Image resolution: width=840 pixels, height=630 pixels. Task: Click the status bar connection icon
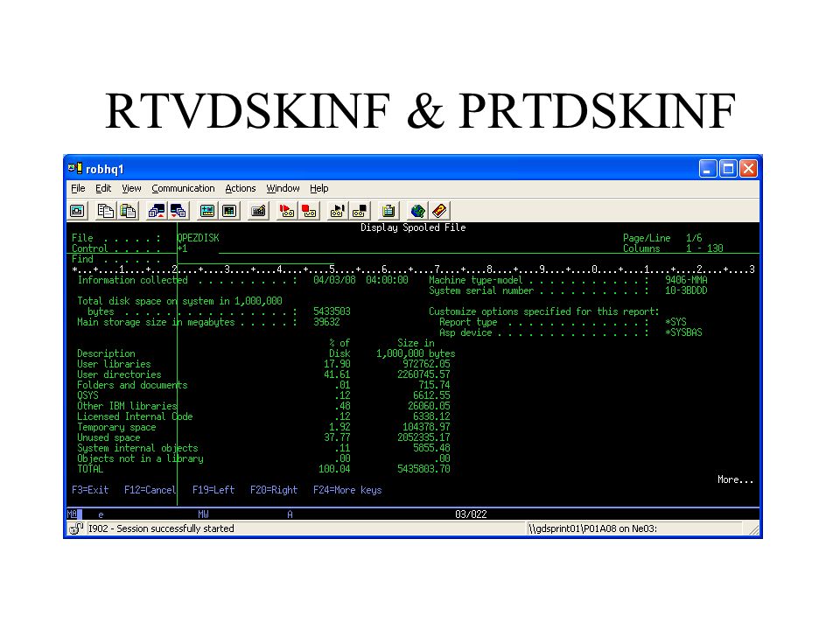76,528
